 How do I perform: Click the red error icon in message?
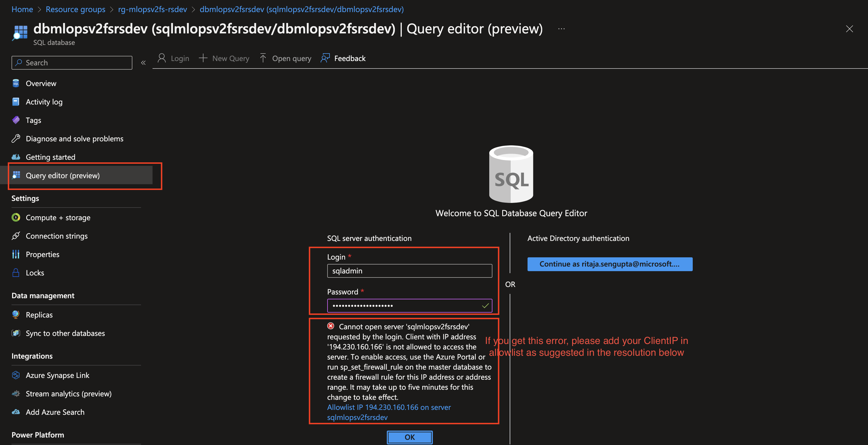(x=331, y=326)
